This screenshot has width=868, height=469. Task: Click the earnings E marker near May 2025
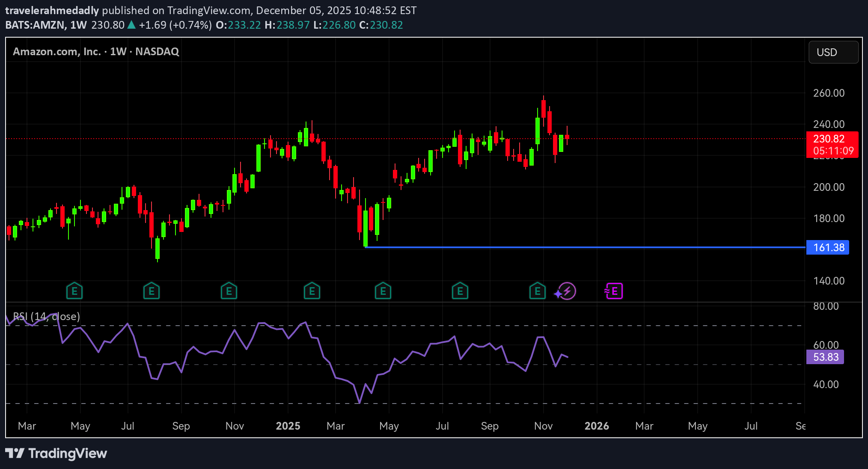[383, 291]
